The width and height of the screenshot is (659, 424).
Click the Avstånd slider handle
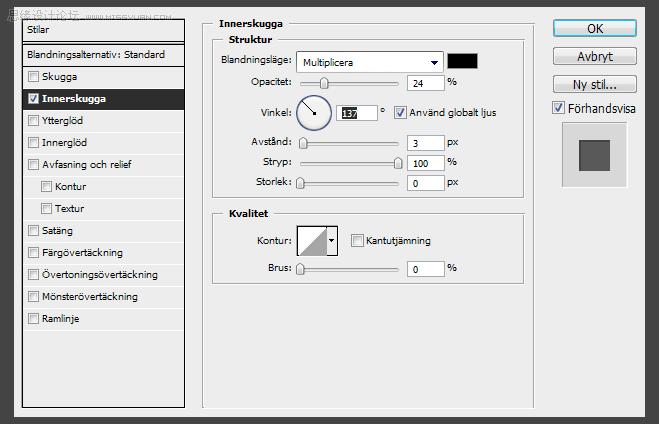[303, 143]
